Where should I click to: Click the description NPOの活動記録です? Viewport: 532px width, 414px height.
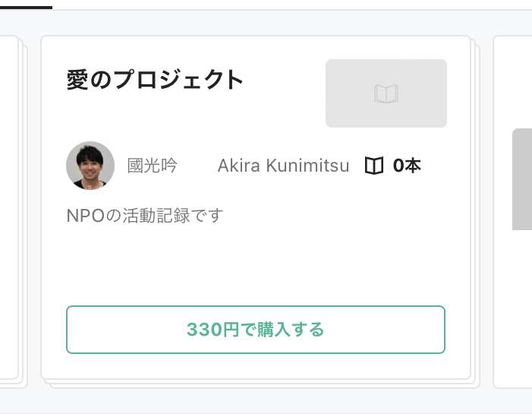coord(145,215)
